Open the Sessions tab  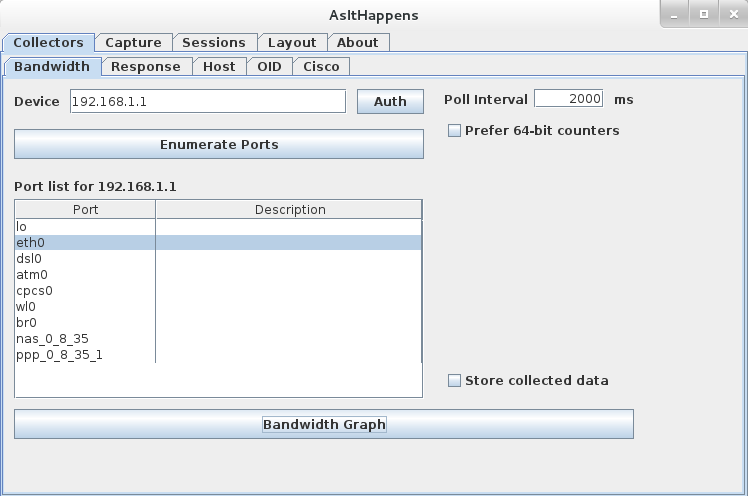[x=214, y=42]
